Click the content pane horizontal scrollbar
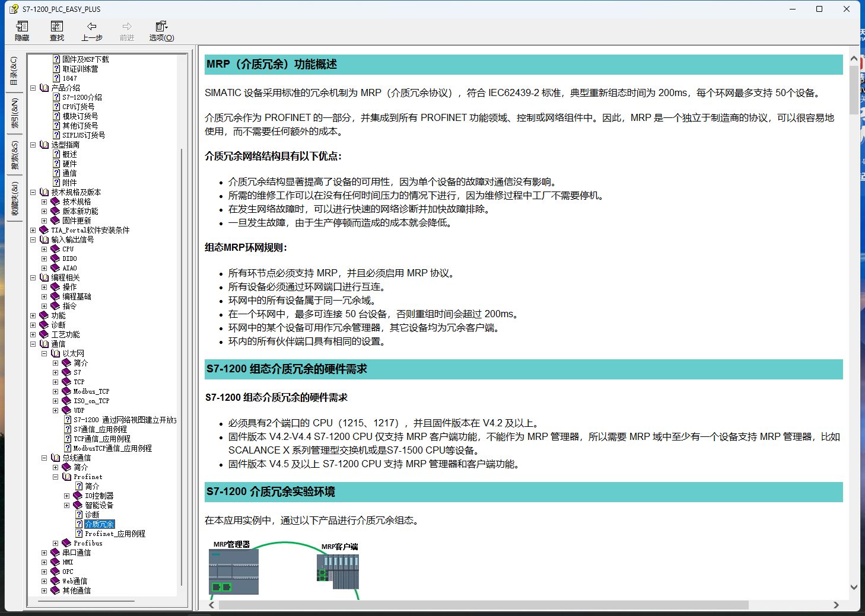Viewport: 865px width, 616px height. tap(484, 605)
